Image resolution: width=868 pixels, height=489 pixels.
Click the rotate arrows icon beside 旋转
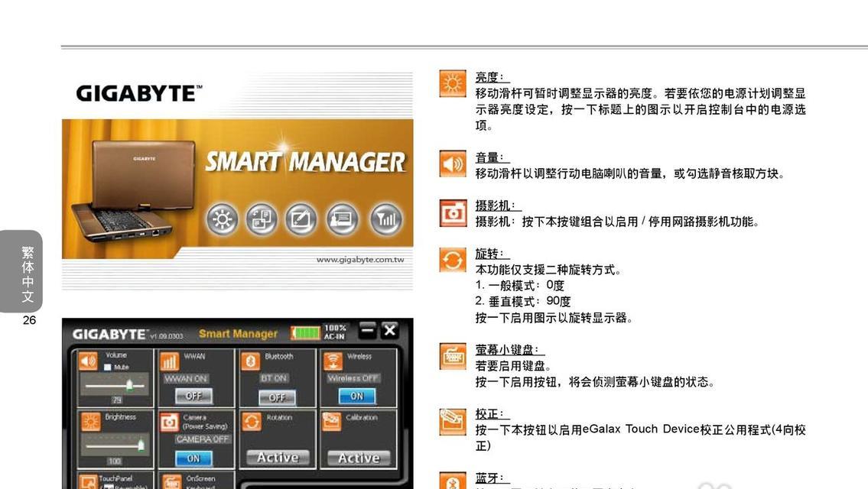click(453, 260)
